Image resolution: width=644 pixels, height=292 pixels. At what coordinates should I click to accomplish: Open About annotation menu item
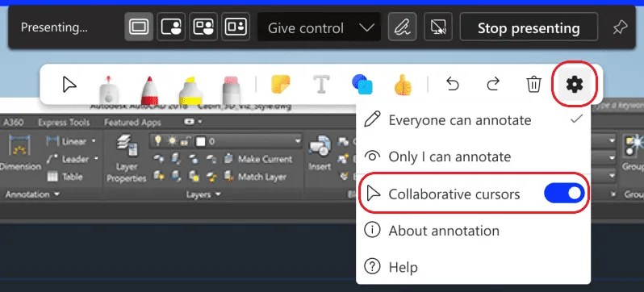tap(473, 231)
